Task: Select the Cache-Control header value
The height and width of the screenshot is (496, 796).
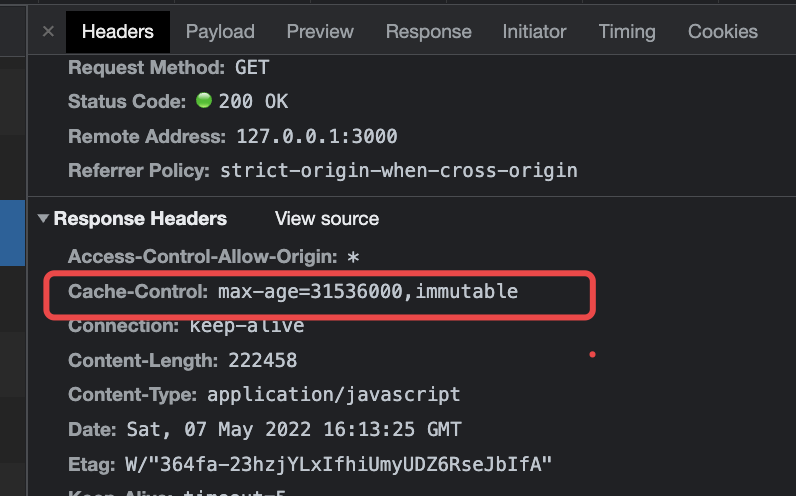Action: 368,292
